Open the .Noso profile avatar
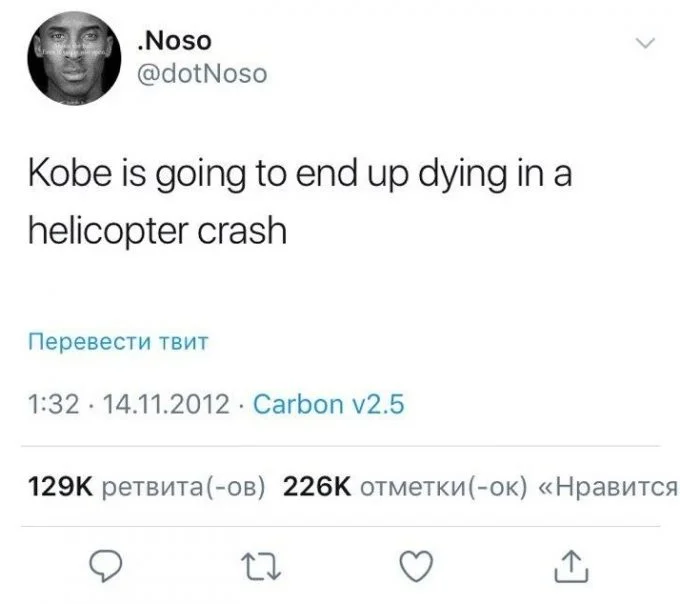Image resolution: width=680 pixels, height=604 pixels. (x=74, y=58)
